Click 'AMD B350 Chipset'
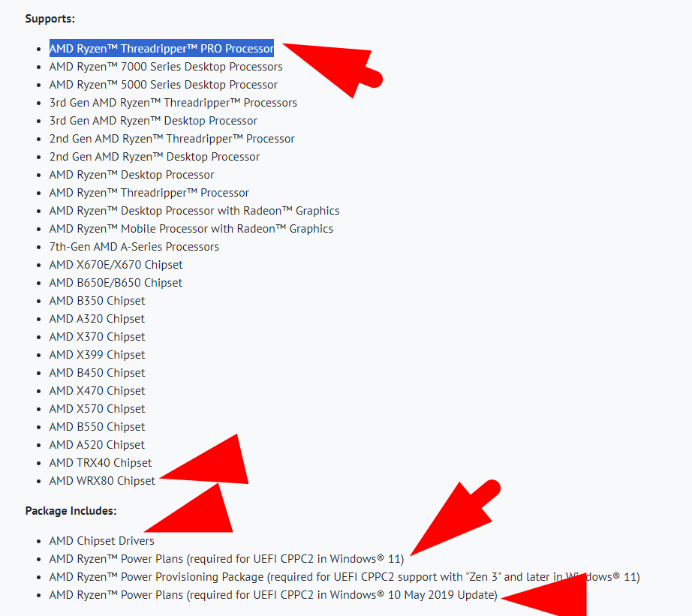The image size is (692, 616). [x=97, y=301]
